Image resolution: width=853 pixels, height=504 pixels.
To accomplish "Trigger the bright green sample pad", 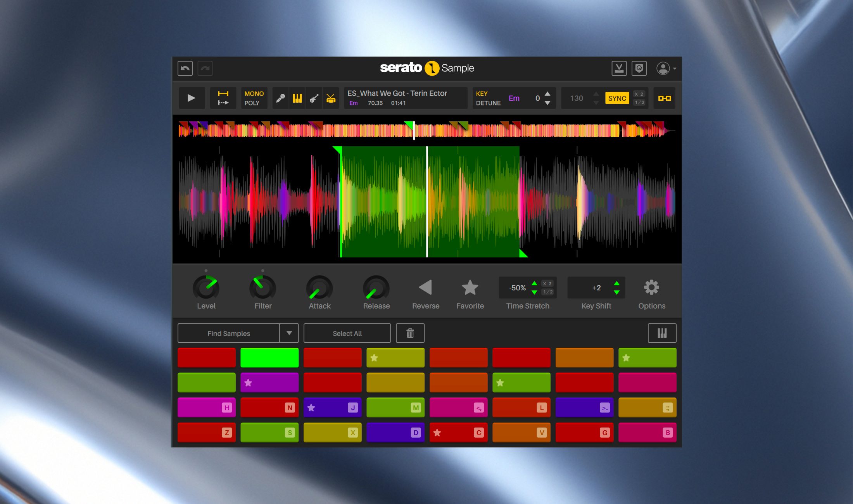I will [x=269, y=357].
